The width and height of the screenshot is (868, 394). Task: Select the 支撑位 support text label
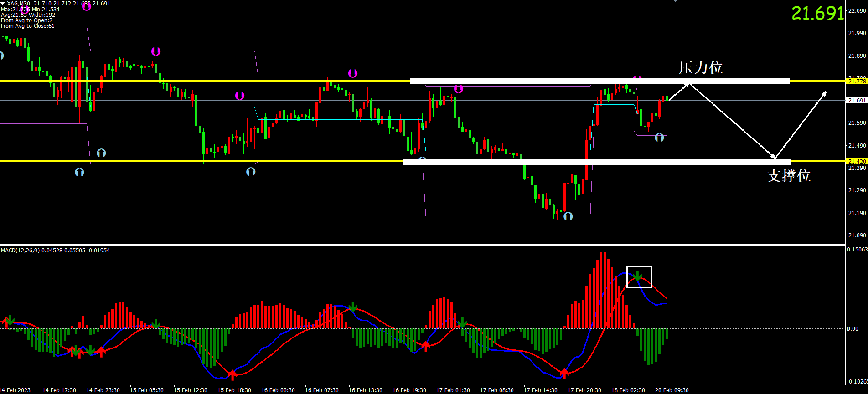pyautogui.click(x=789, y=176)
